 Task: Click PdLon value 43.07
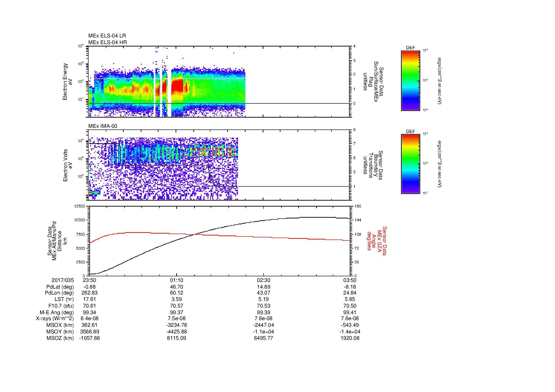coord(263,293)
